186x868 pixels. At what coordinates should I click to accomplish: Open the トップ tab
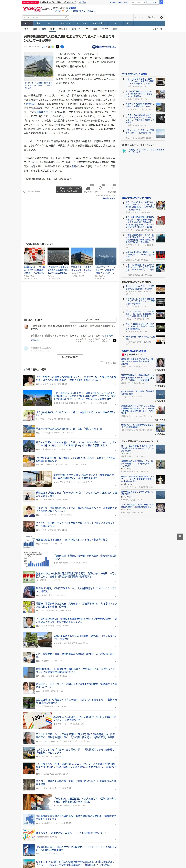click(x=27, y=24)
